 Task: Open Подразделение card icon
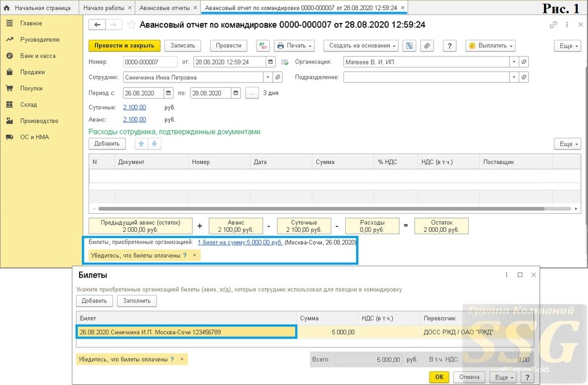(524, 77)
